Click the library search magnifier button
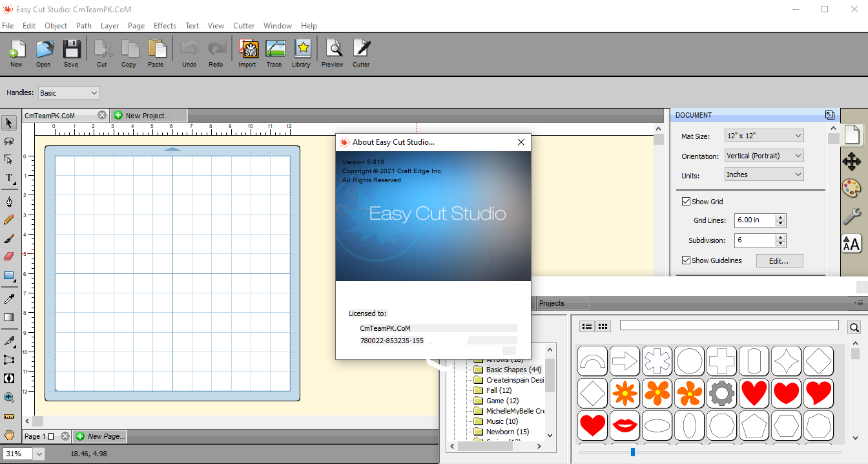868x464 pixels. click(854, 327)
